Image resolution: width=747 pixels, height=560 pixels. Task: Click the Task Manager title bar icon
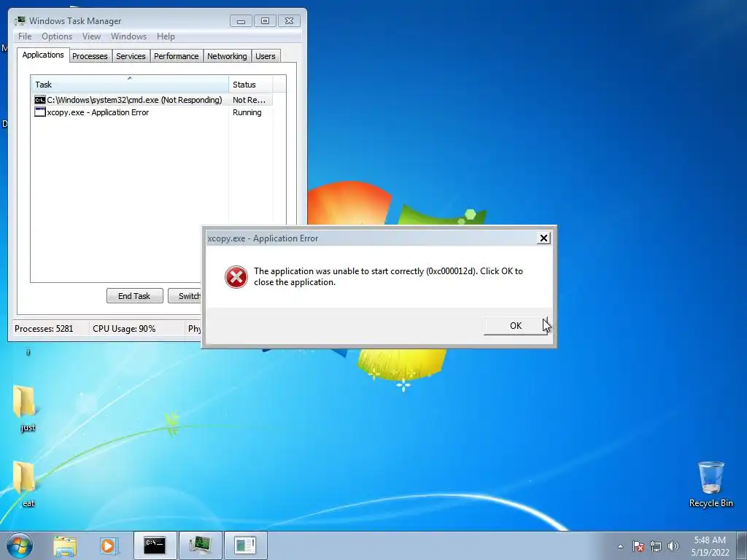click(x=20, y=20)
